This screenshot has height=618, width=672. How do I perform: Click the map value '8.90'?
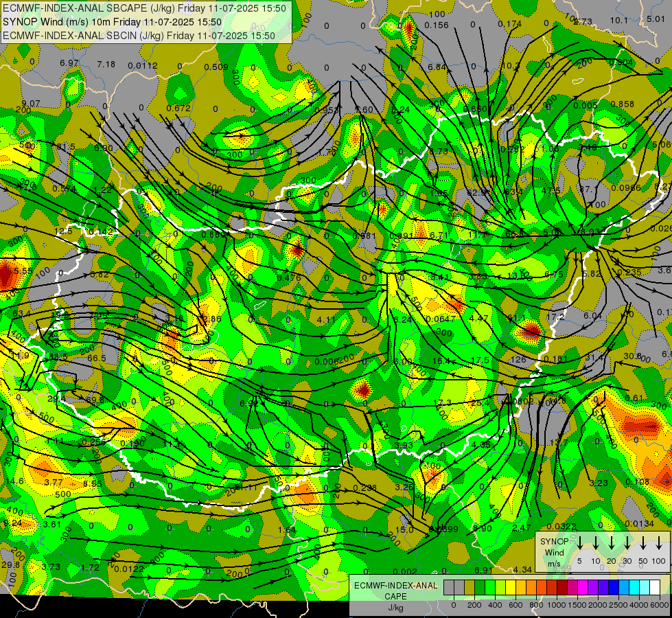pyautogui.click(x=483, y=528)
